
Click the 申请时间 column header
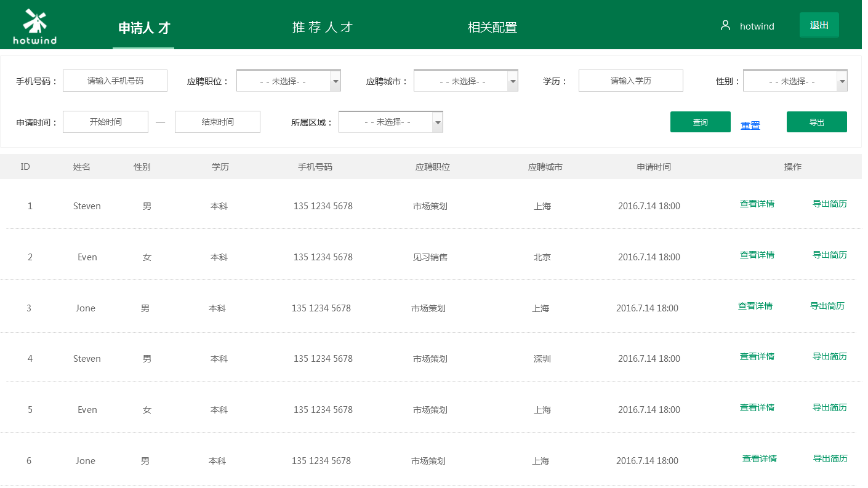(654, 167)
